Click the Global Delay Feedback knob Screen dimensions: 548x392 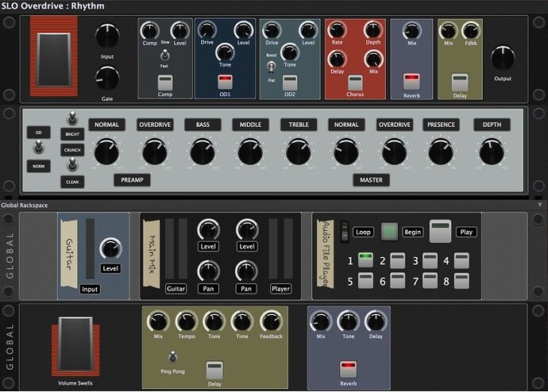coord(271,321)
